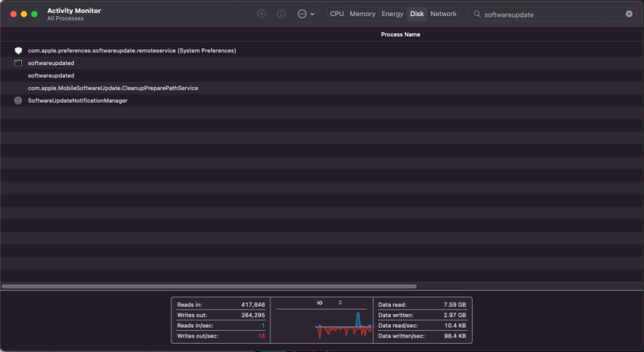Click the gear icon beside SoftwareUpdateNotificationManager
This screenshot has width=644, height=352.
pos(18,101)
